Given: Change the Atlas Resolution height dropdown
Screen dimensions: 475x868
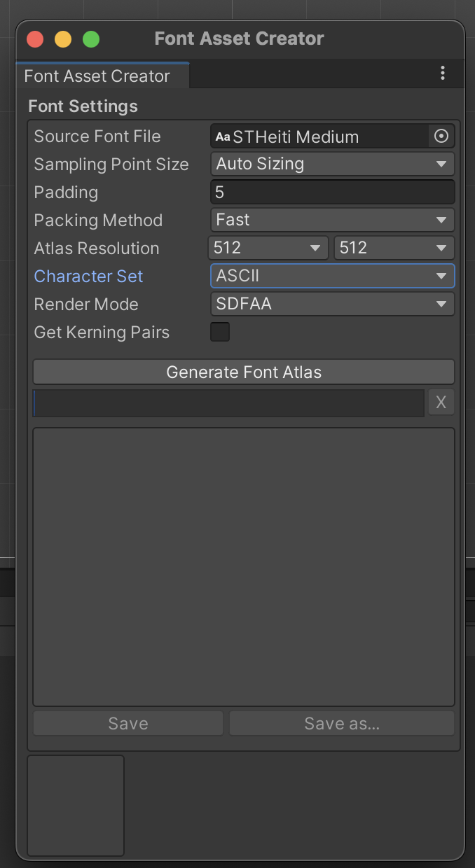Looking at the screenshot, I should pyautogui.click(x=394, y=248).
